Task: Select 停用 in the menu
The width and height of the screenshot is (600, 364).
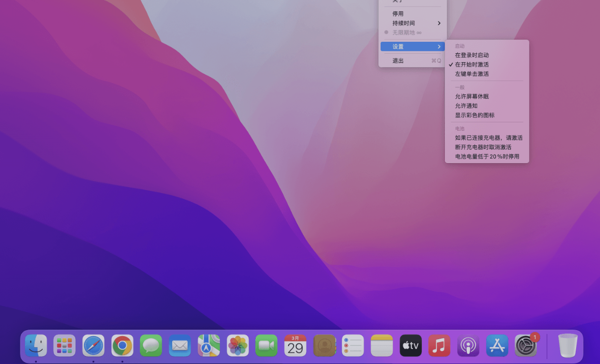Action: pyautogui.click(x=398, y=13)
